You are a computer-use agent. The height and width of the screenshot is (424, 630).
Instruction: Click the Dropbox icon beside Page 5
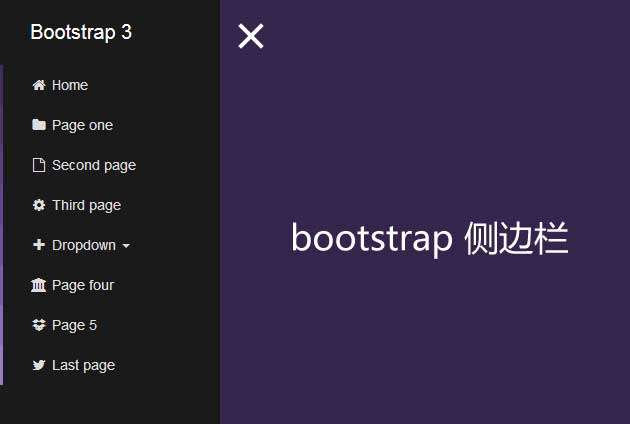point(39,325)
